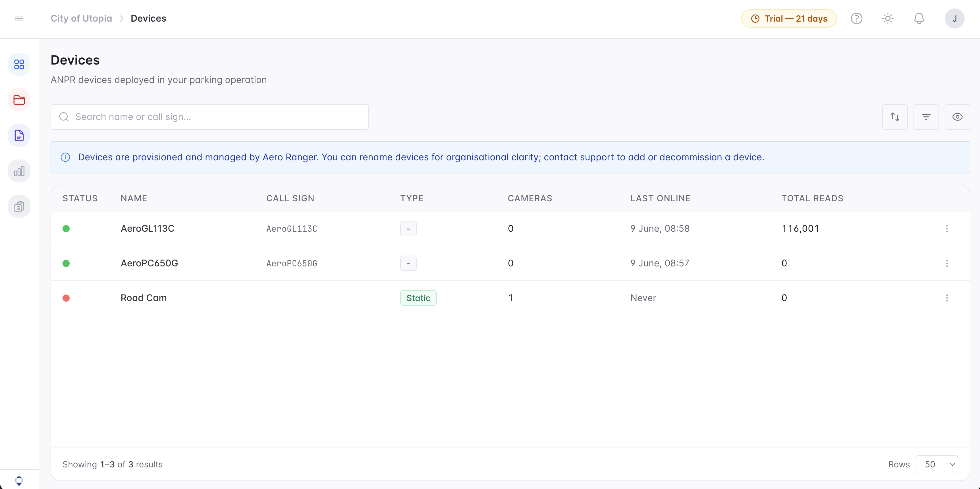Open the sort options button
980x489 pixels.
pos(895,117)
